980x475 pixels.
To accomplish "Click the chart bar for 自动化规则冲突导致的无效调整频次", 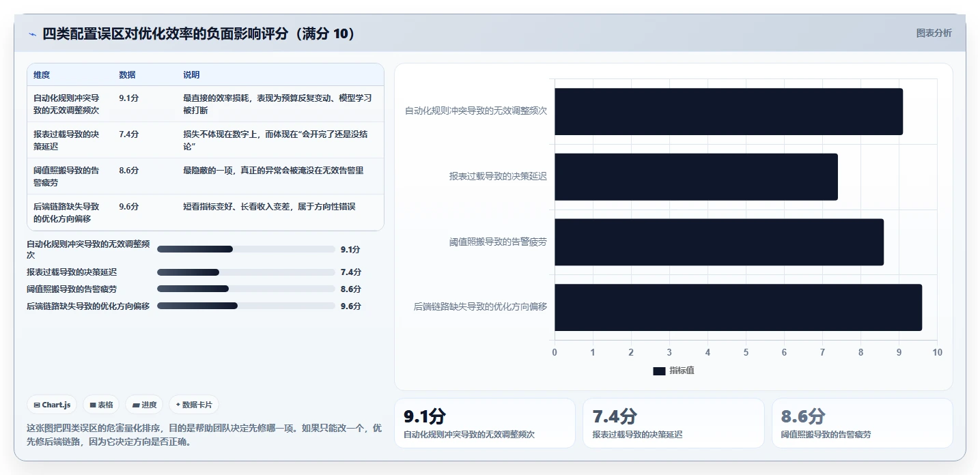I will 729,111.
